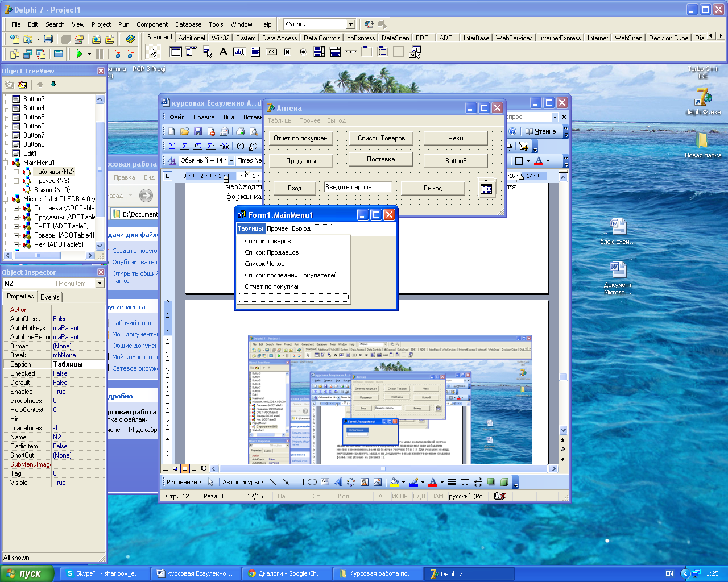The width and height of the screenshot is (728, 582).
Task: Select the RadioButton component in palette
Action: (x=303, y=52)
